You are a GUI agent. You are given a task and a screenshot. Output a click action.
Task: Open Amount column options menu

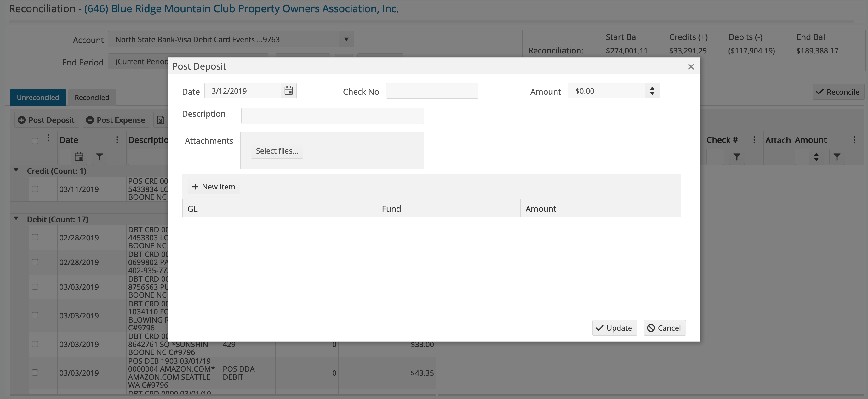tap(854, 140)
